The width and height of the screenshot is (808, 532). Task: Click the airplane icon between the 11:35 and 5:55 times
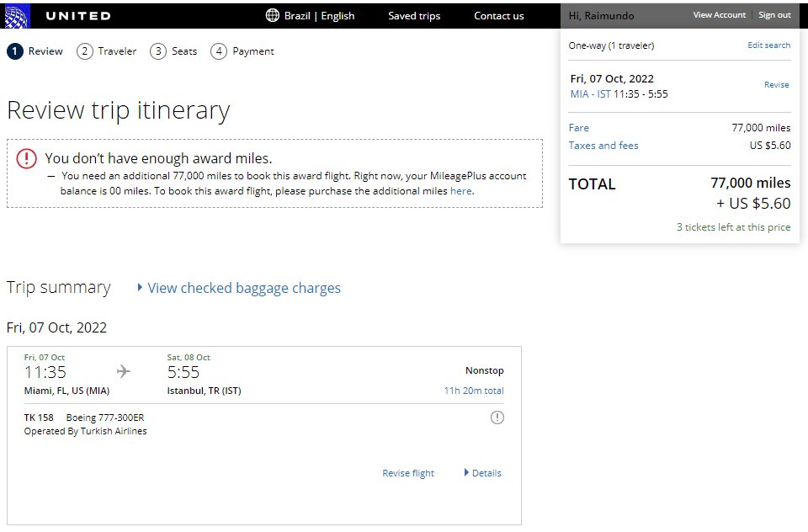(123, 371)
